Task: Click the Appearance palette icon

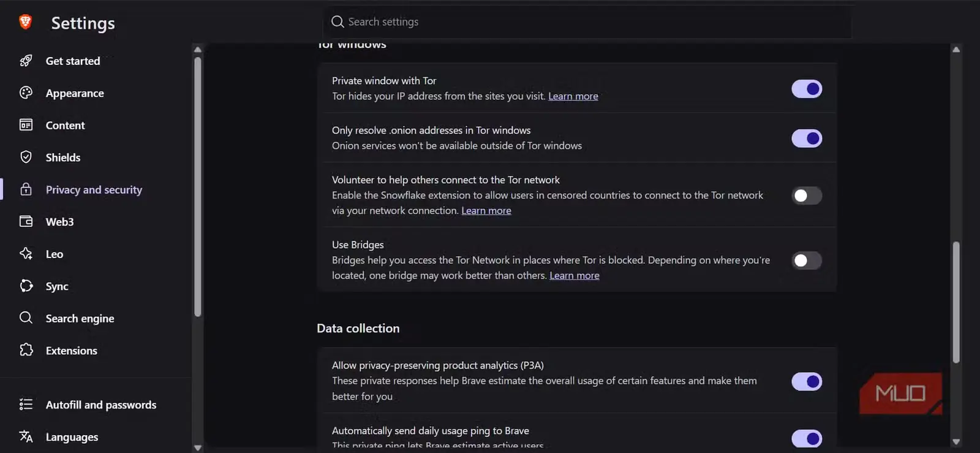Action: 26,93
